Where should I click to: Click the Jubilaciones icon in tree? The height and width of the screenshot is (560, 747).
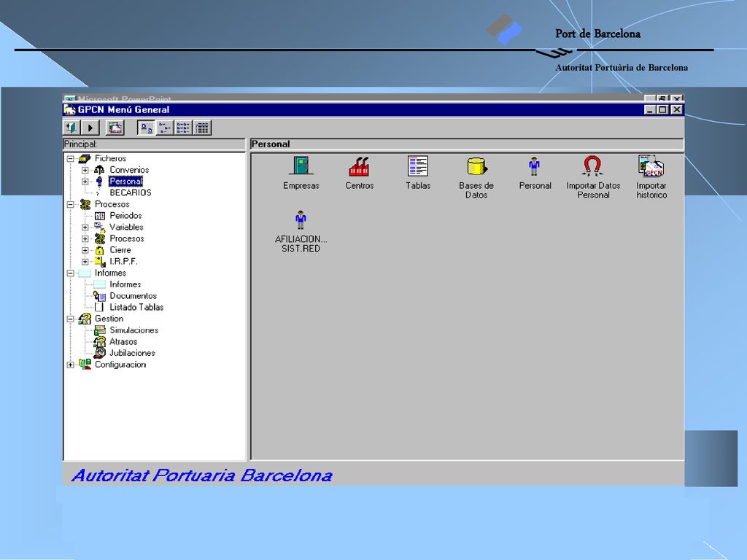99,353
